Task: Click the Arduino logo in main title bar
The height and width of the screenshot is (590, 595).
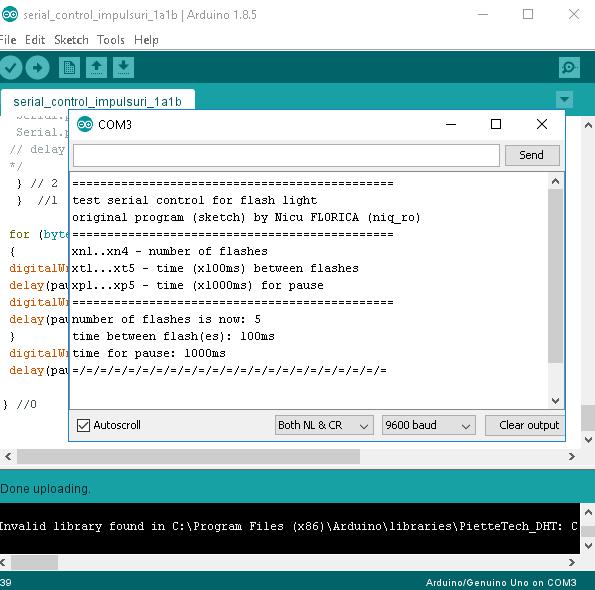Action: [x=10, y=14]
